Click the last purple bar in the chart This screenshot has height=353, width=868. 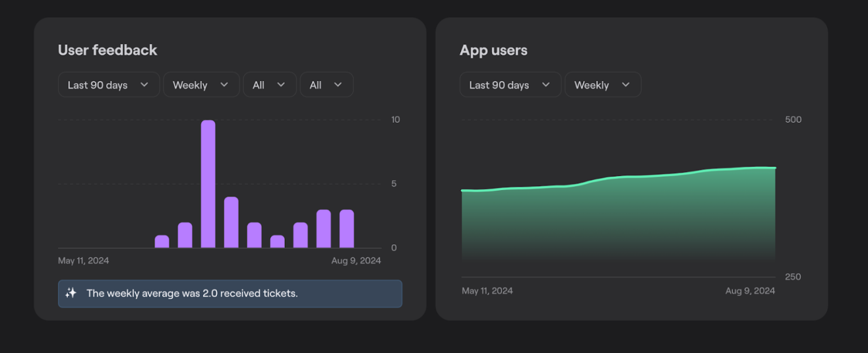346,229
